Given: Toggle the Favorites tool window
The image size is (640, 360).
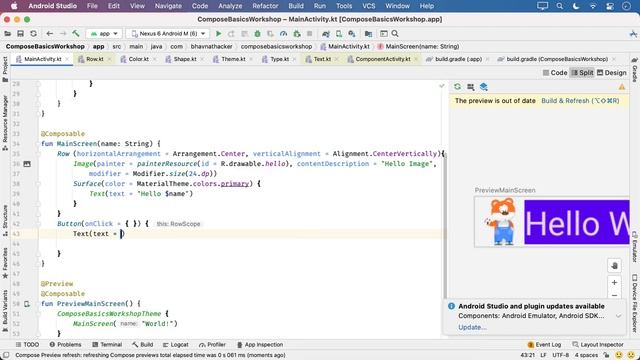Looking at the screenshot, I should [5, 263].
